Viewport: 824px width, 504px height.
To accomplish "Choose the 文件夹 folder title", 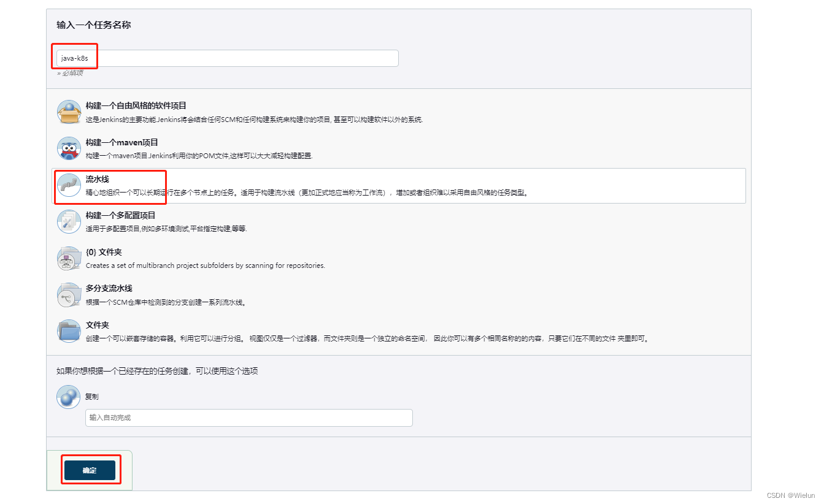I will click(98, 325).
